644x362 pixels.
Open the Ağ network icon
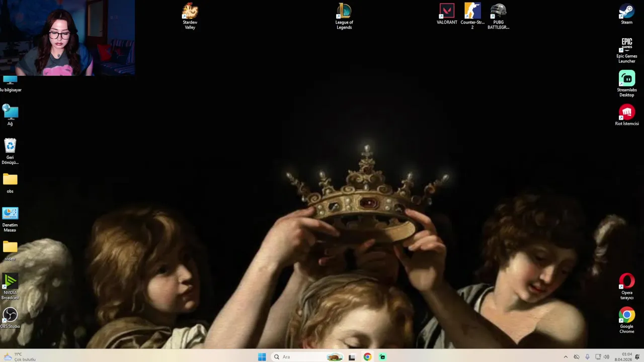[x=10, y=115]
